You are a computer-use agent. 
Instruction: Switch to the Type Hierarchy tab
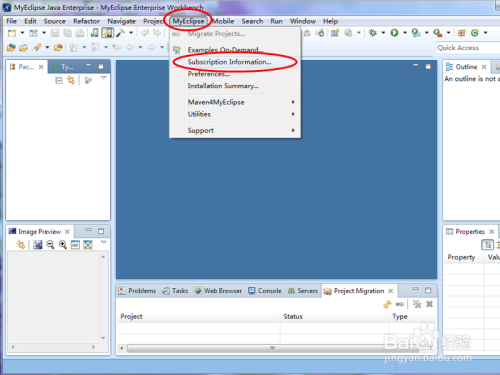(x=63, y=67)
